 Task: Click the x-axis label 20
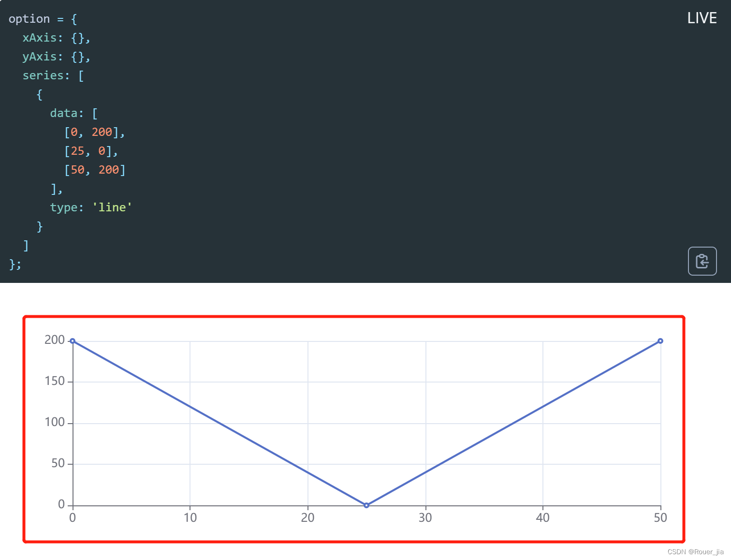(307, 518)
